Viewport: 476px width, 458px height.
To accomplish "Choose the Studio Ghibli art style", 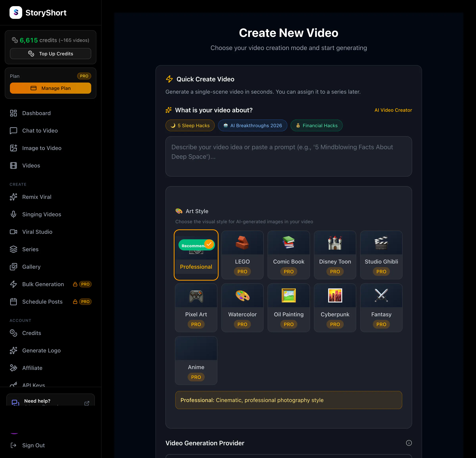I will tap(381, 255).
